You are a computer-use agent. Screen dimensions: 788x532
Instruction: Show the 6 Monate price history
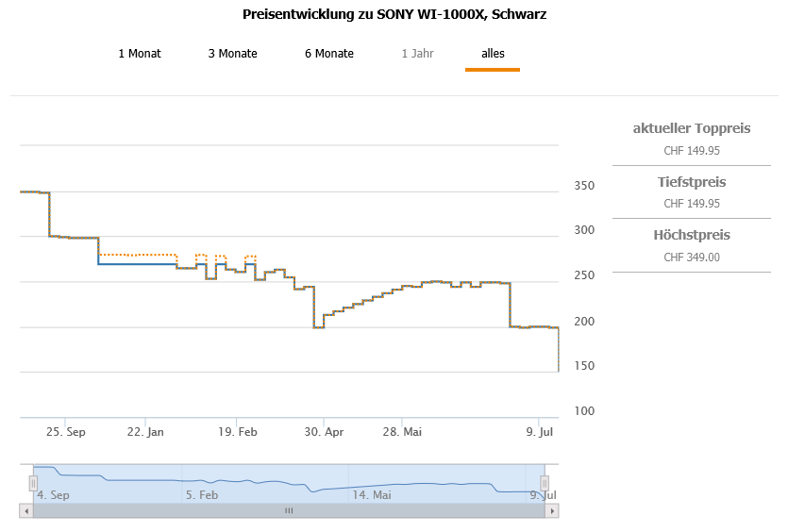coord(328,54)
